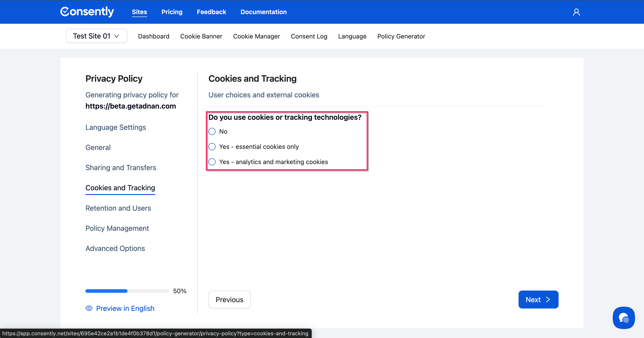Open the Preview in English link

(125, 308)
